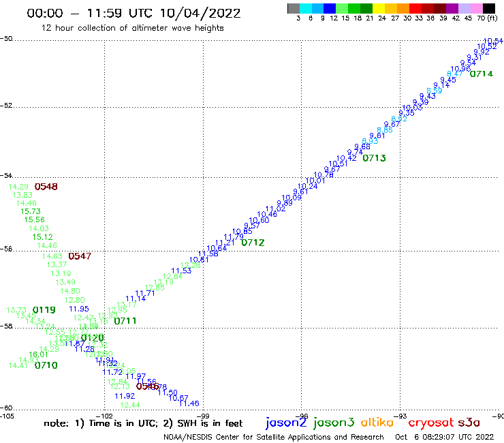This screenshot has height=443, width=504.
Task: Click the light blue value 8.85
Action: pos(385,130)
